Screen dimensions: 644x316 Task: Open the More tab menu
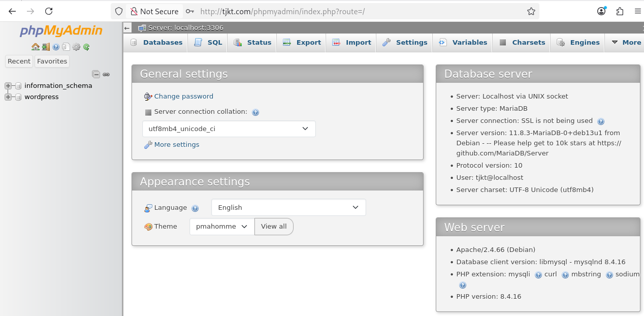[x=626, y=43]
